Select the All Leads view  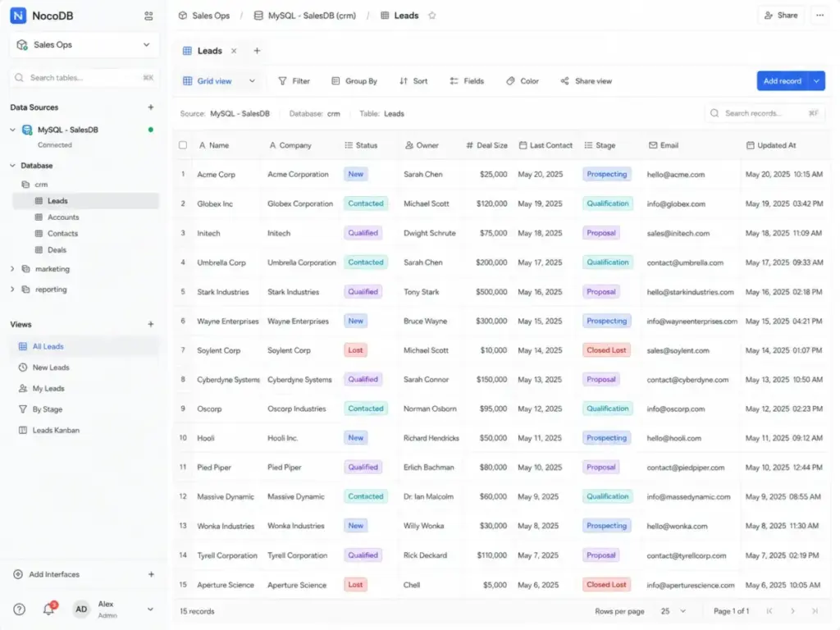(85, 347)
